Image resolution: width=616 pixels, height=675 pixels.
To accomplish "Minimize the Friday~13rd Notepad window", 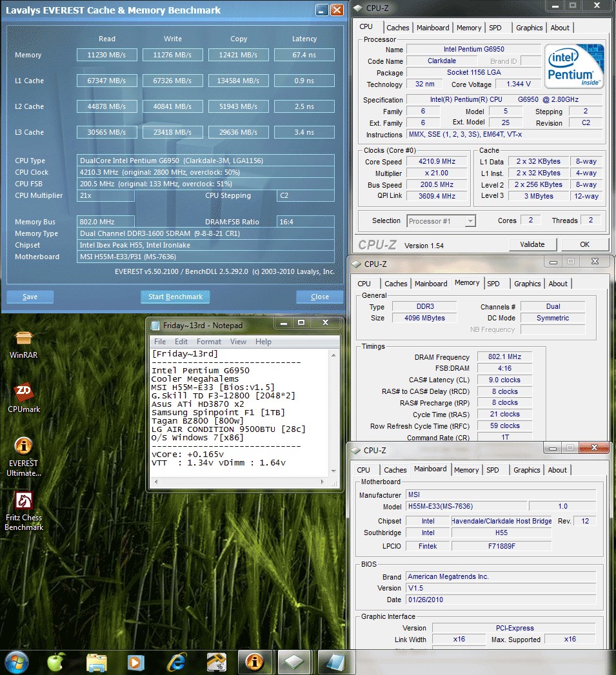I will (283, 322).
